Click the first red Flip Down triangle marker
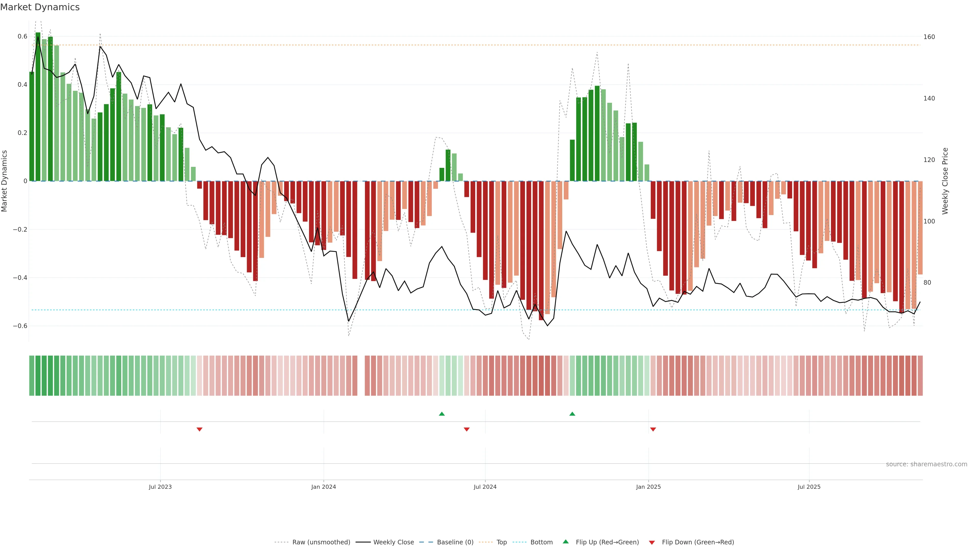Viewport: 980px width, 551px height. point(199,429)
